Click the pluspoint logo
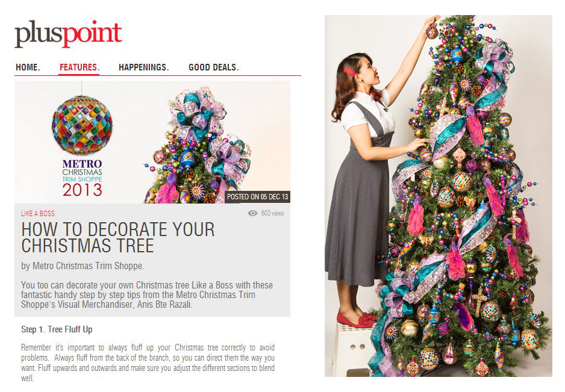 tap(68, 34)
